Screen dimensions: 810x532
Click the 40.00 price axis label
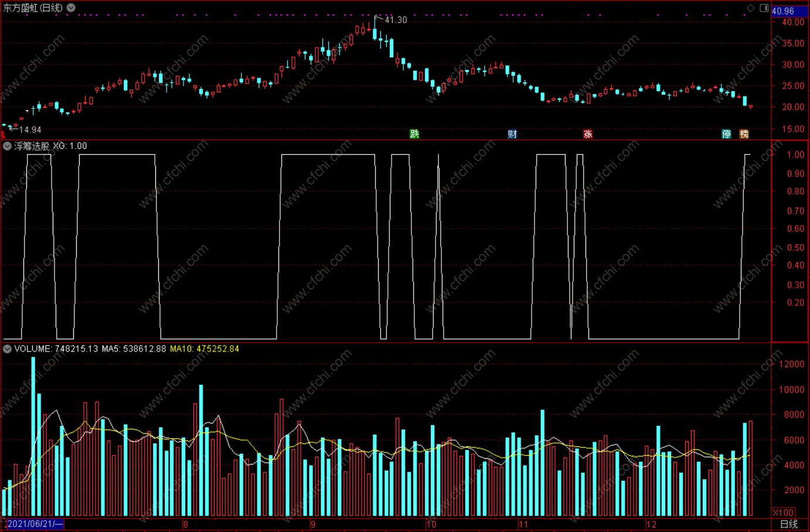[x=793, y=22]
